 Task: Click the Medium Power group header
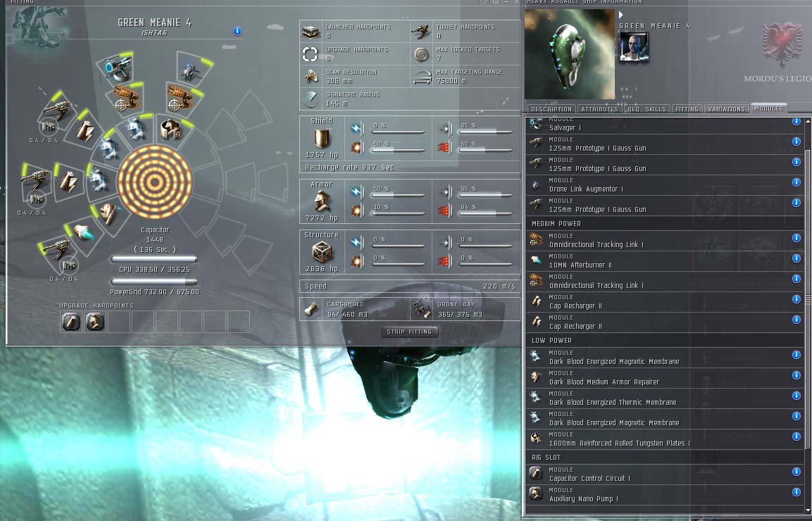pyautogui.click(x=664, y=224)
